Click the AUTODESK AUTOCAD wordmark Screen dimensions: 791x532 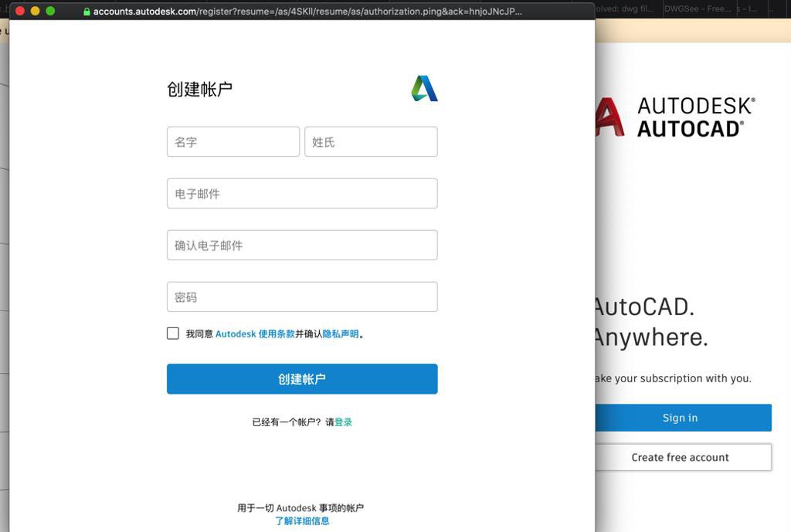click(x=696, y=117)
